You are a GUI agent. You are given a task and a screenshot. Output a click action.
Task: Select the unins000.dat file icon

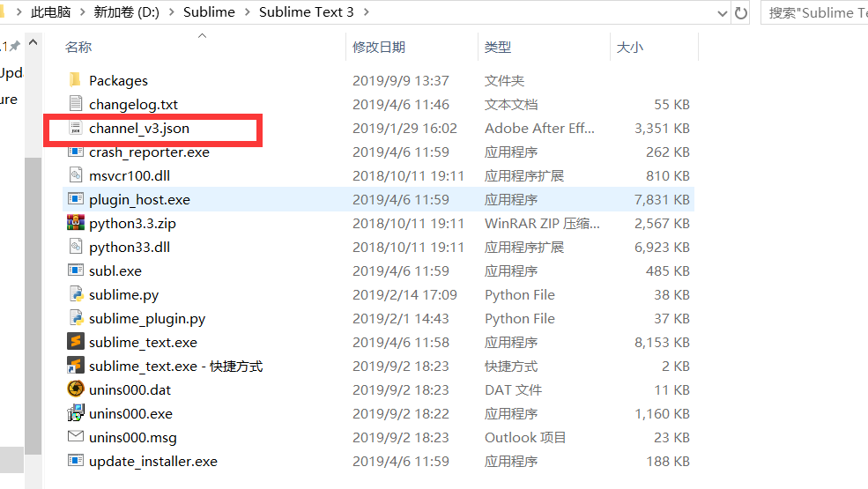(x=75, y=389)
